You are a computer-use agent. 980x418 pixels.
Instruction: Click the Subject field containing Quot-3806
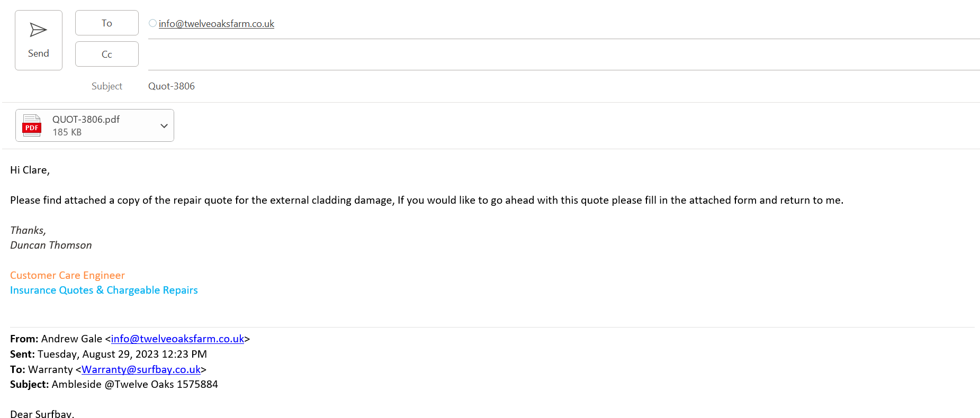(x=172, y=86)
